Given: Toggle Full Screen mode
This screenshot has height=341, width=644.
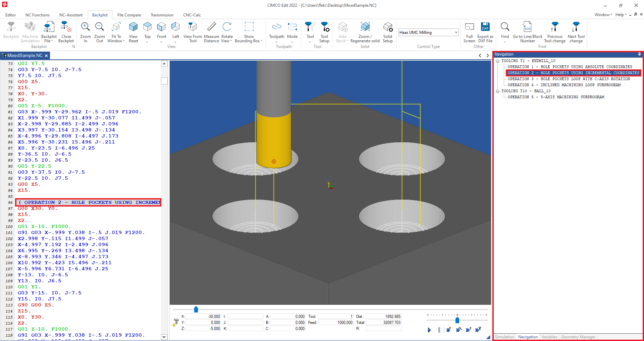Looking at the screenshot, I should point(469,32).
